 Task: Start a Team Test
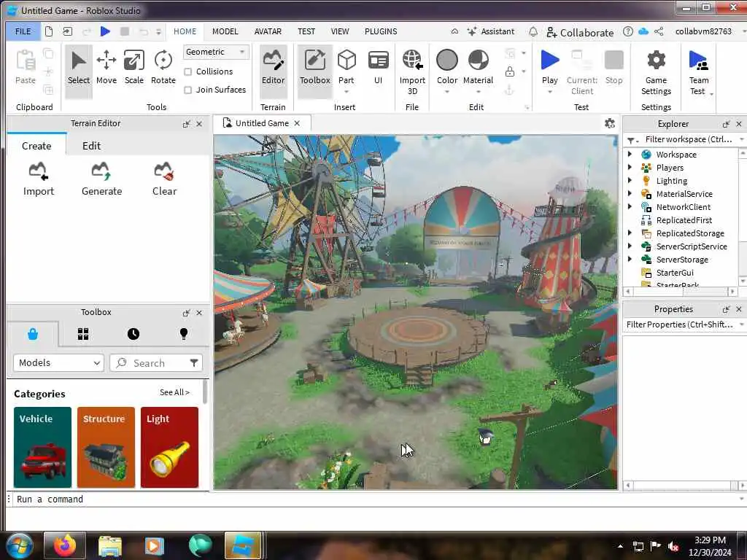coord(699,72)
